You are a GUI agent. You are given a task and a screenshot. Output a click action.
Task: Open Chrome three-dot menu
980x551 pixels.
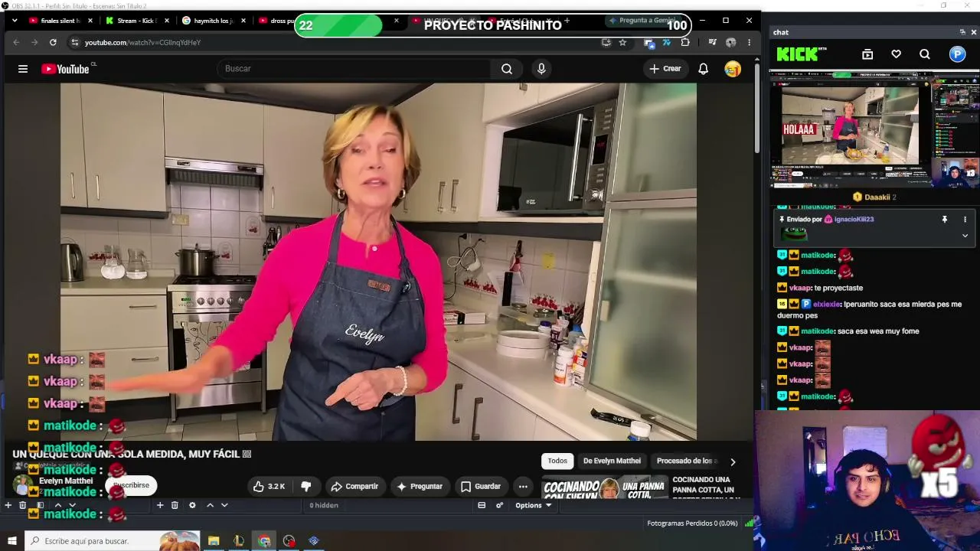click(x=749, y=42)
